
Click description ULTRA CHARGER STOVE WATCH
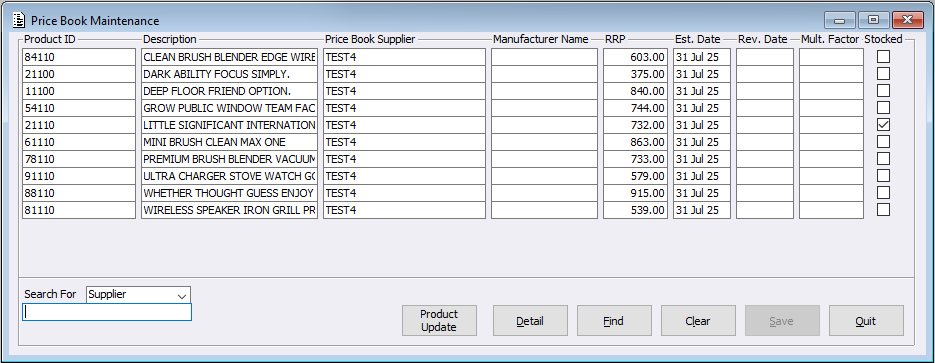click(230, 176)
